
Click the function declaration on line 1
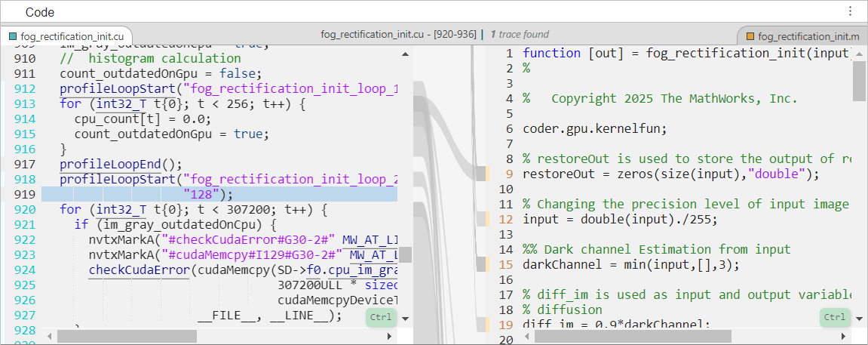coord(686,54)
